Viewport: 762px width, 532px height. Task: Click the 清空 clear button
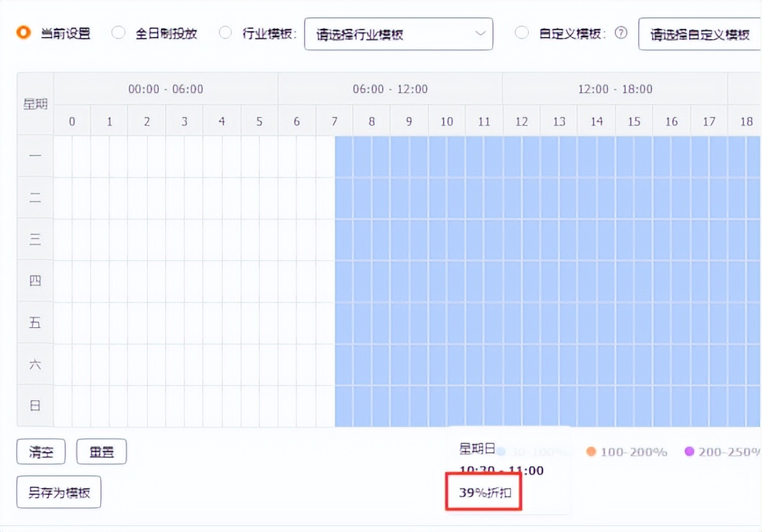[40, 452]
